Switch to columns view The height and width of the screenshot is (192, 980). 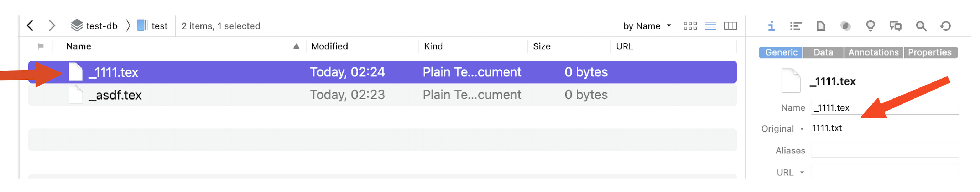(730, 26)
